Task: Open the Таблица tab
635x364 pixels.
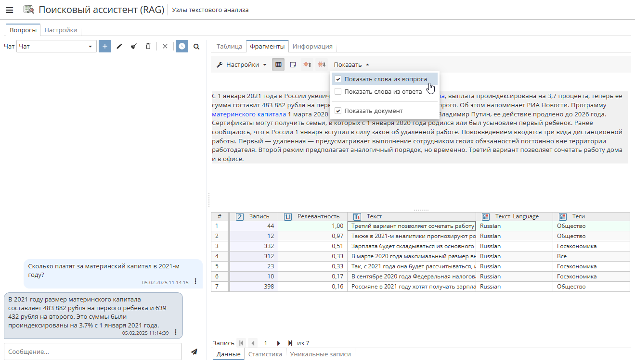Action: 229,46
